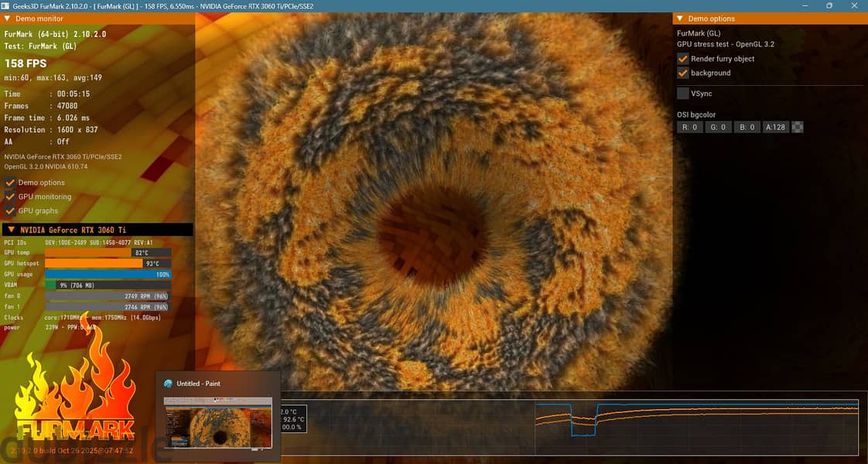Click the Paint icon in the preview title
Viewport: 868px width, 464px height.
(169, 384)
